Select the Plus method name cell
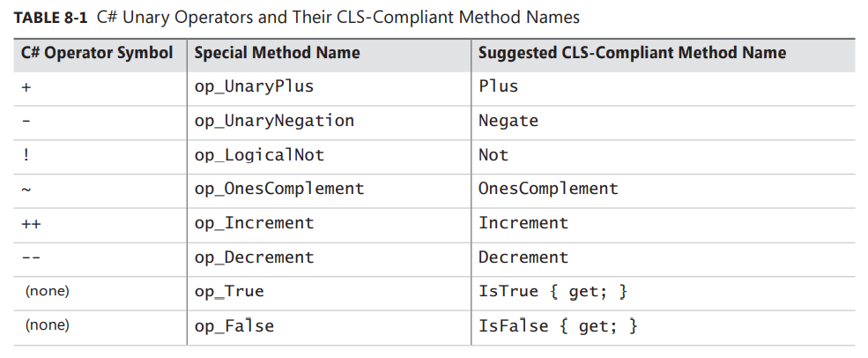The image size is (868, 358). click(498, 86)
